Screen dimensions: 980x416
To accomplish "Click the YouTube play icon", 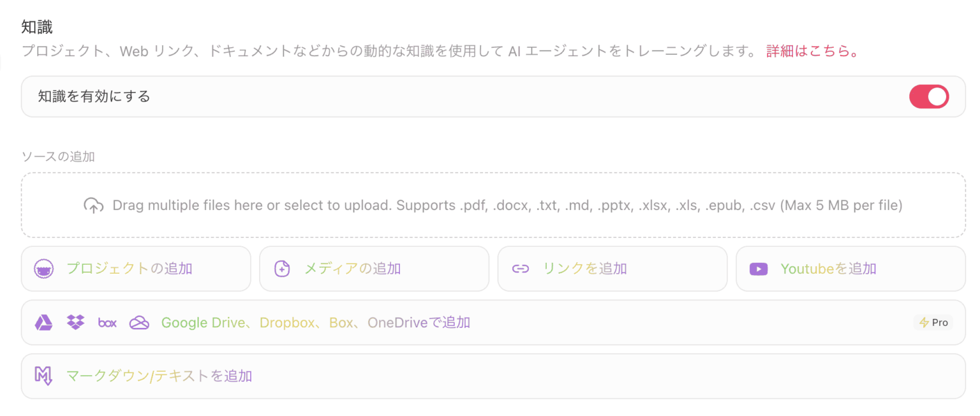I will point(759,269).
